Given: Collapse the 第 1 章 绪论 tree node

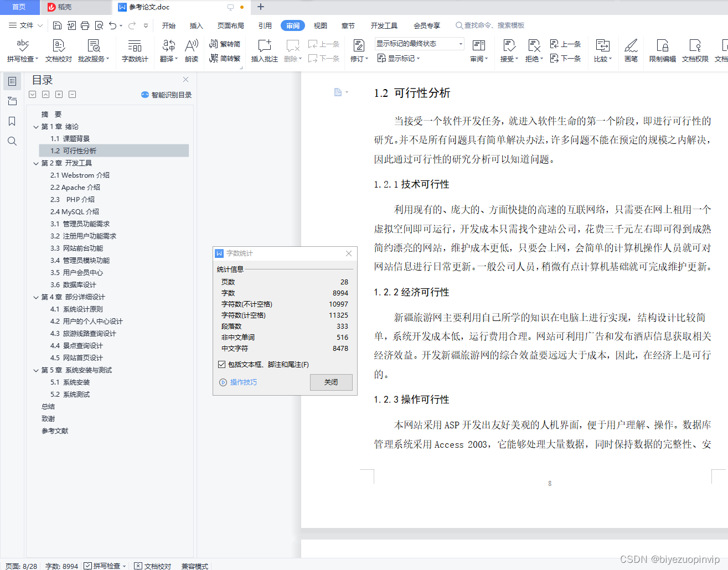Looking at the screenshot, I should coord(36,127).
